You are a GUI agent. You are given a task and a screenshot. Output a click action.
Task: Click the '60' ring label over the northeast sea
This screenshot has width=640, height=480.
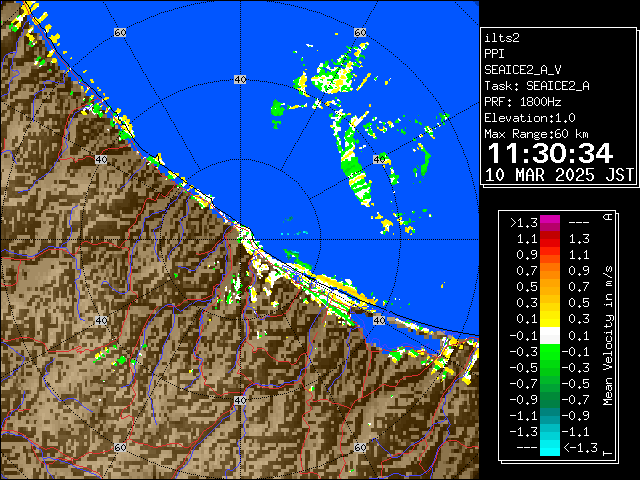(x=360, y=32)
